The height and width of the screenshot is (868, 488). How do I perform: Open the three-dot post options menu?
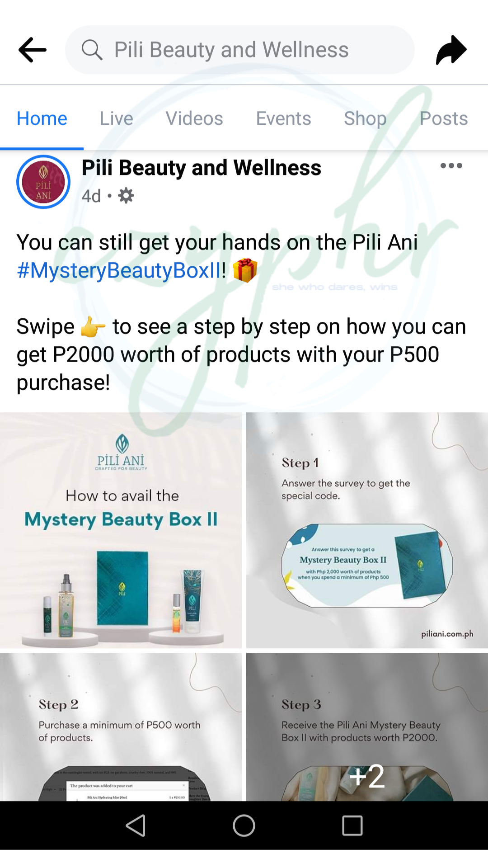coord(451,165)
